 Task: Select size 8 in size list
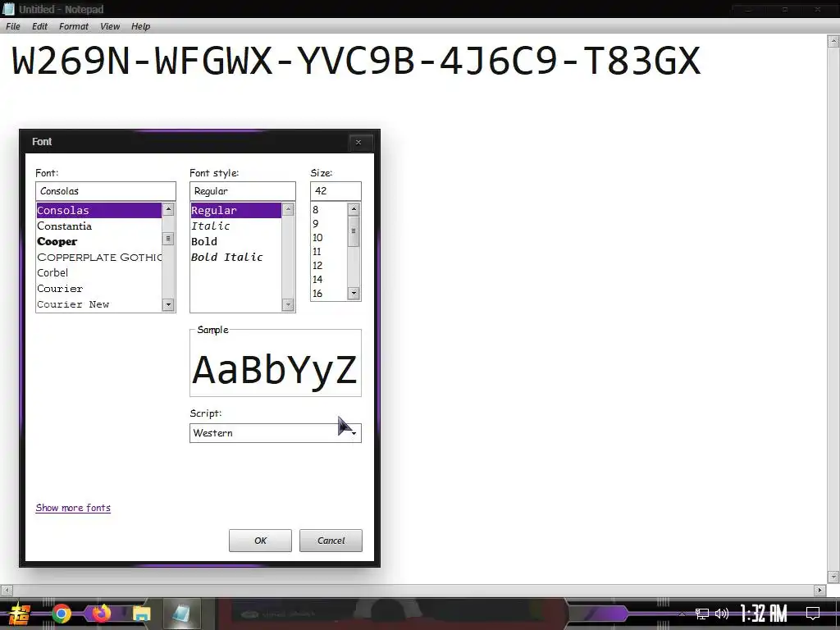329,210
